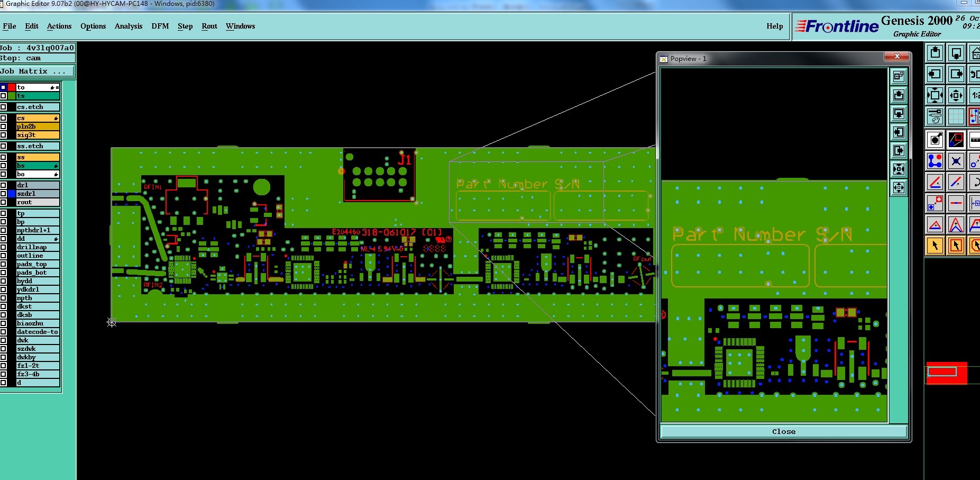Open the Windows menu
The image size is (980, 480).
pos(241,26)
